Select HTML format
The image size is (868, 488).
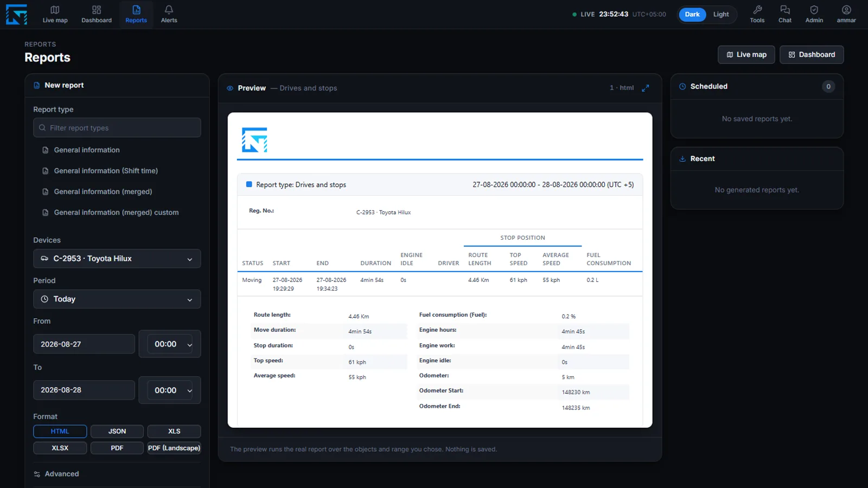(60, 431)
